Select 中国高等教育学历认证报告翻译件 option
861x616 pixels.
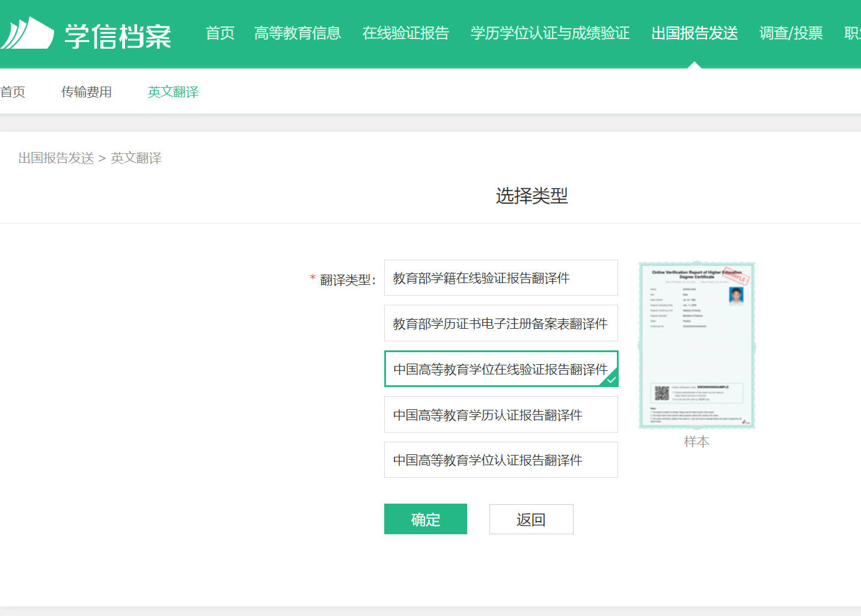click(501, 415)
